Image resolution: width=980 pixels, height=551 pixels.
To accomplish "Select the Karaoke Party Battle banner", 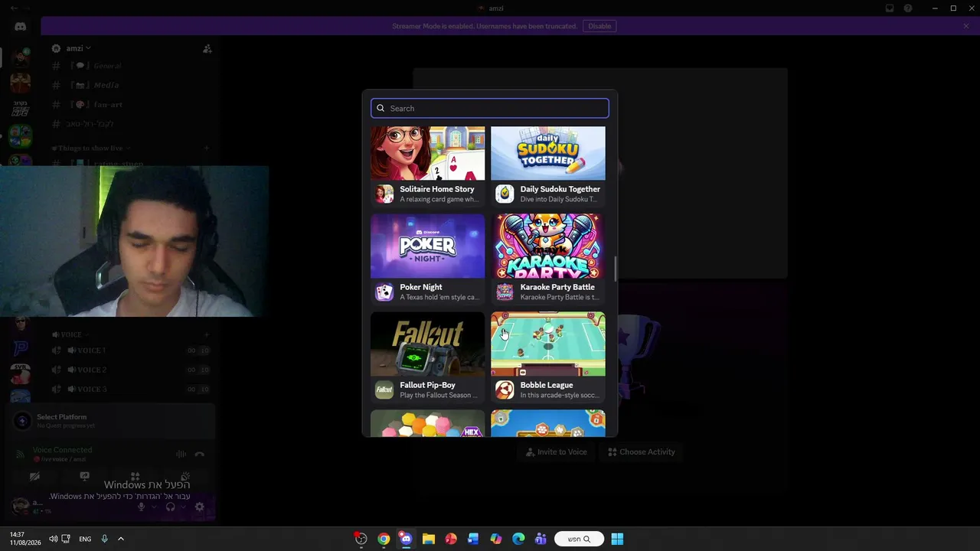I will (x=548, y=246).
